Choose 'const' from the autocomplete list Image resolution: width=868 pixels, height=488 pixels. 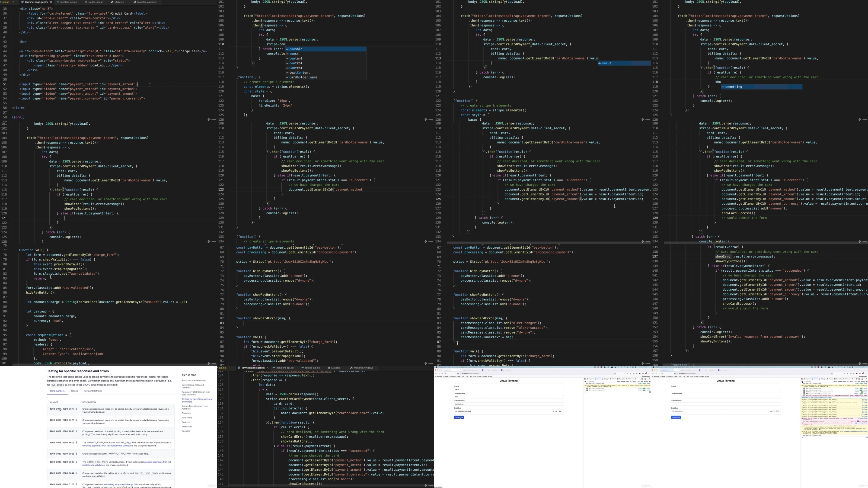tap(326, 54)
